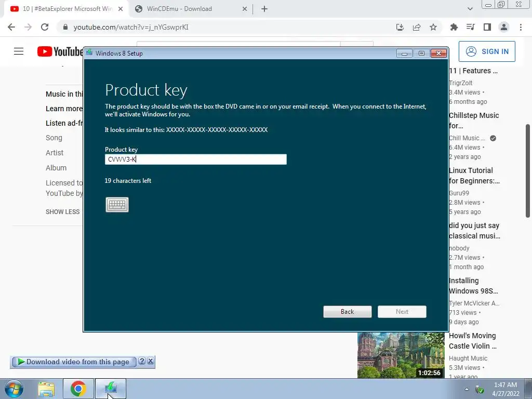Click the system tray safely remove hardware icon
This screenshot has width=532, height=399.
[x=480, y=390]
